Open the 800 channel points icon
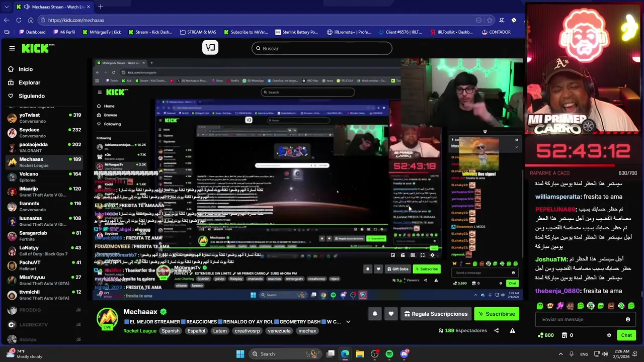644x362 pixels. click(x=545, y=335)
